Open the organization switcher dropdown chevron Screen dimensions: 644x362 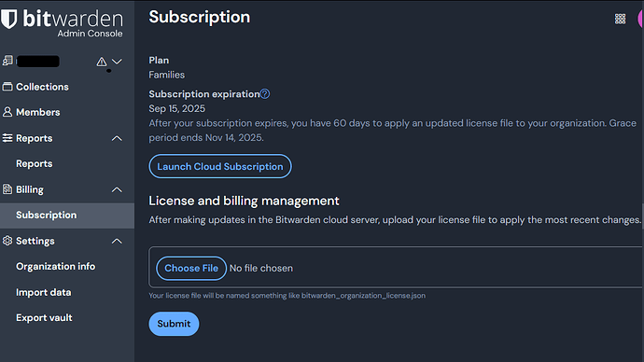(x=117, y=62)
